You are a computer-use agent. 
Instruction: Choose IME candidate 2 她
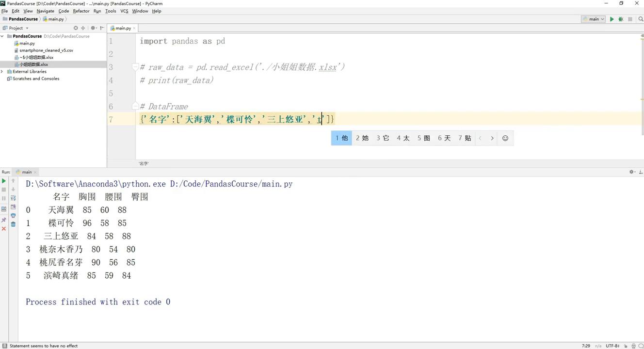362,138
